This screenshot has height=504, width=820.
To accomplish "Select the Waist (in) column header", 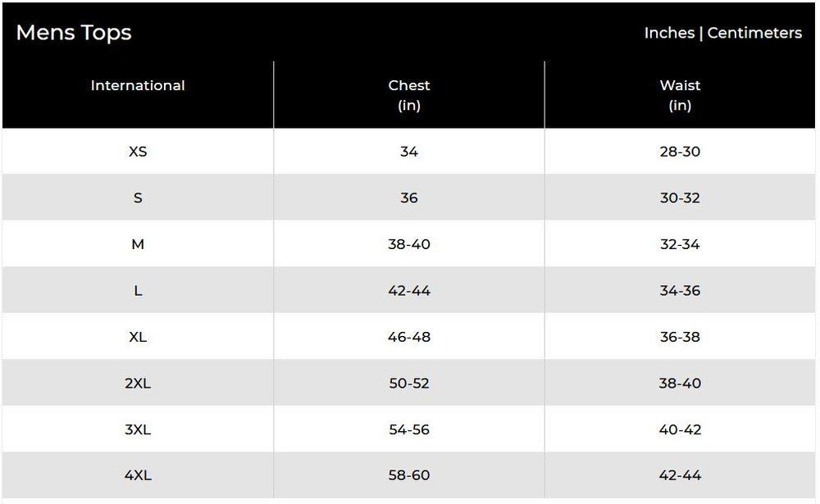I will 680,95.
